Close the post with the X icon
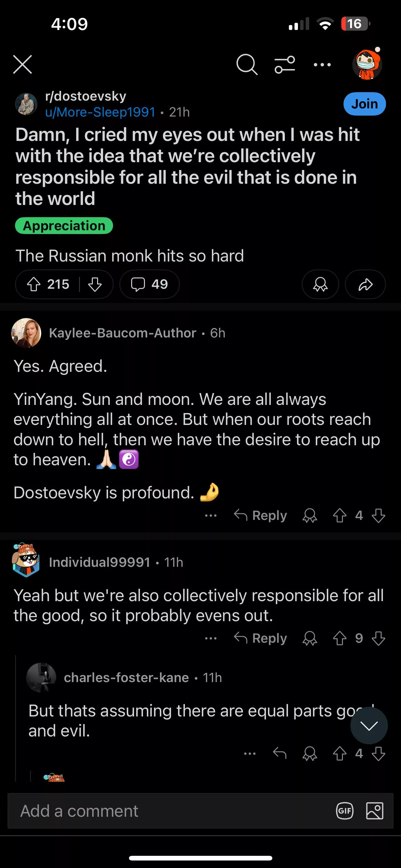The width and height of the screenshot is (401, 868). tap(22, 64)
